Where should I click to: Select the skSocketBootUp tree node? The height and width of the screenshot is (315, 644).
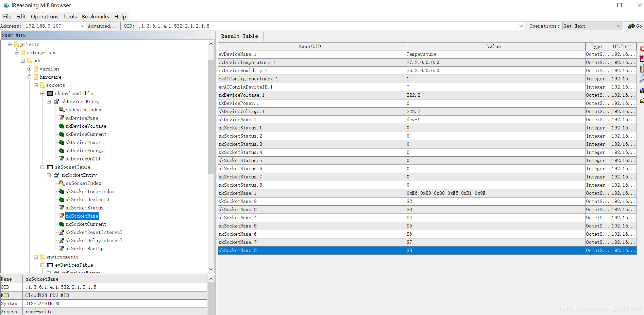(x=85, y=249)
